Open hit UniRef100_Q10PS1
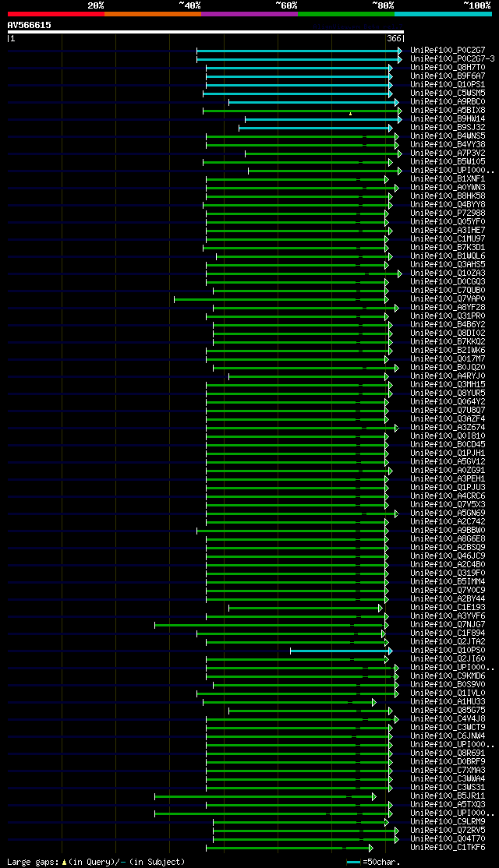499x868 pixels. click(x=448, y=85)
